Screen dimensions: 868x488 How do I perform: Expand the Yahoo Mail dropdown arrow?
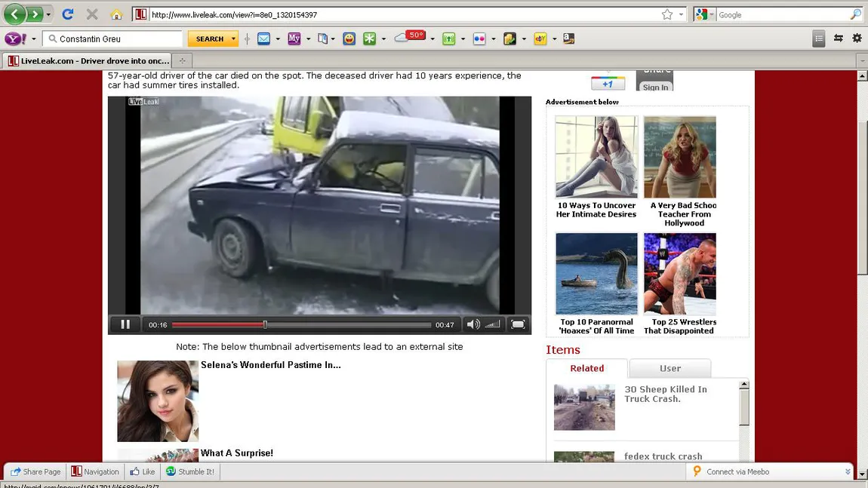[278, 39]
